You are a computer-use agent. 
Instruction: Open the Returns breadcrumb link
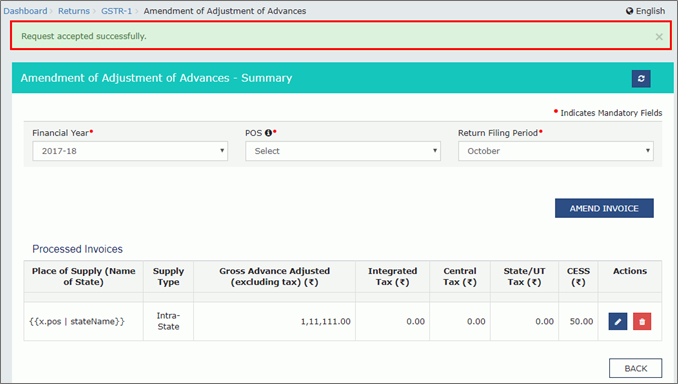click(x=74, y=11)
